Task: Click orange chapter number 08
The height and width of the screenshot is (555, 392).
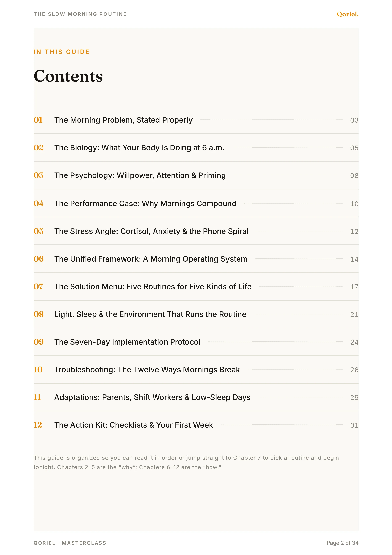Action: click(x=39, y=314)
